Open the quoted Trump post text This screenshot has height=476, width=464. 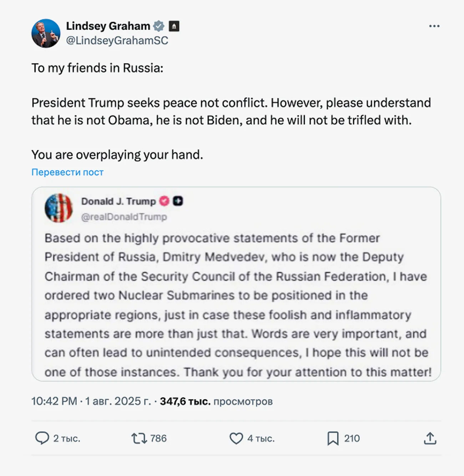click(237, 305)
